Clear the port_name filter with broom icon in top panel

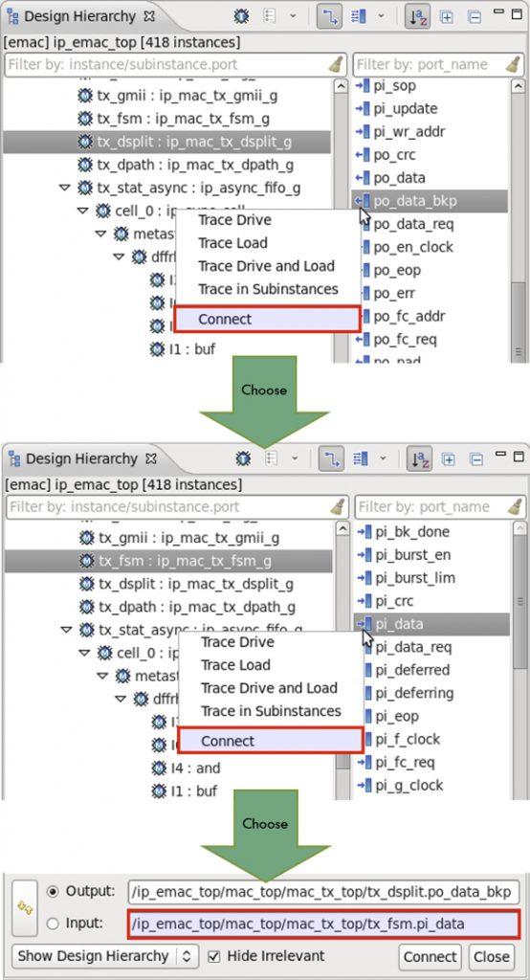[x=515, y=64]
